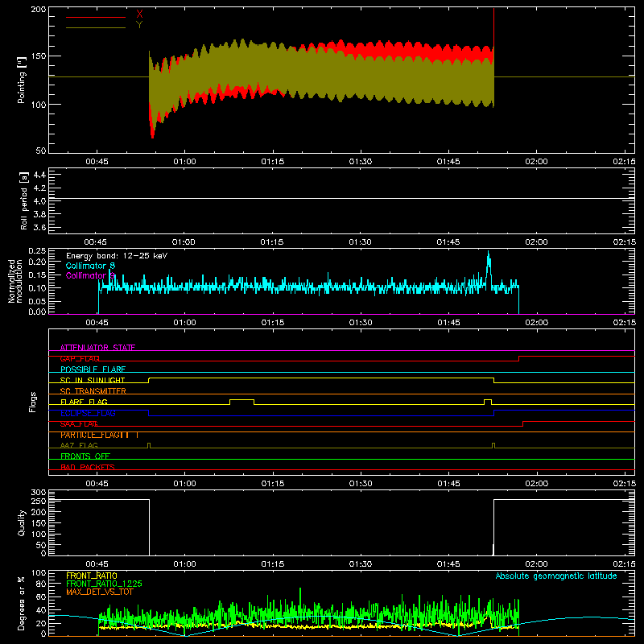Click the FLARE_FLAG label

[84, 402]
